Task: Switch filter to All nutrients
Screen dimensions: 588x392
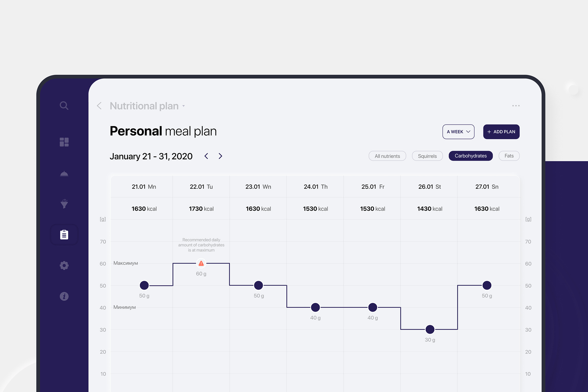Action: (x=387, y=156)
